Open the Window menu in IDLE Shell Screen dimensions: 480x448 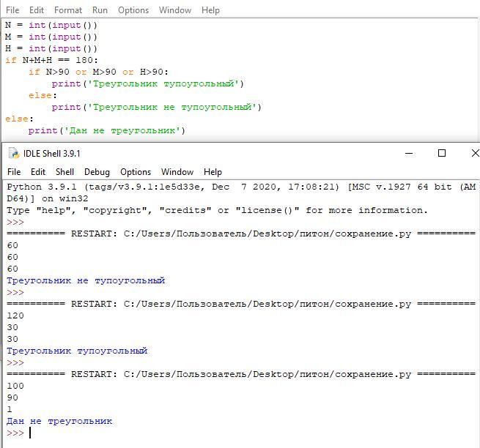pos(177,172)
